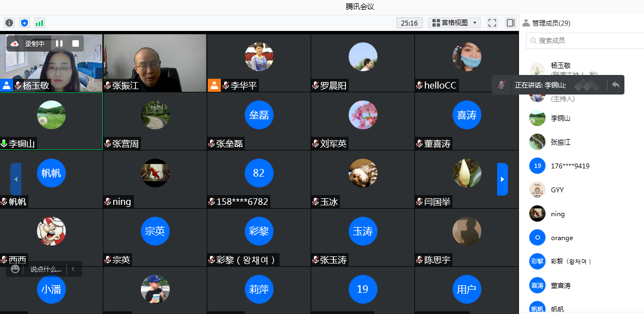Click the 25:16 meeting timer
Viewport: 644px width, 314px height.
(409, 23)
